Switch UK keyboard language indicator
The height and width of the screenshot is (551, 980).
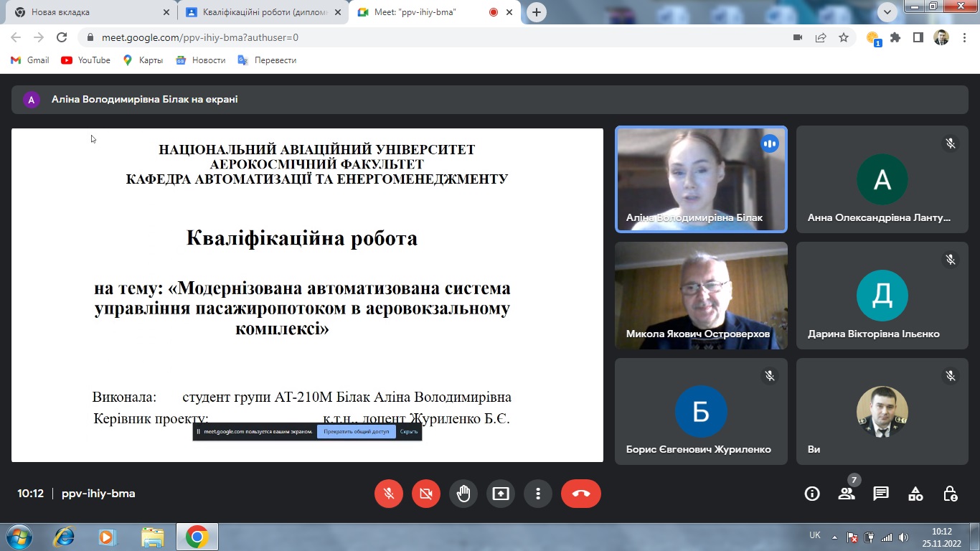[815, 535]
